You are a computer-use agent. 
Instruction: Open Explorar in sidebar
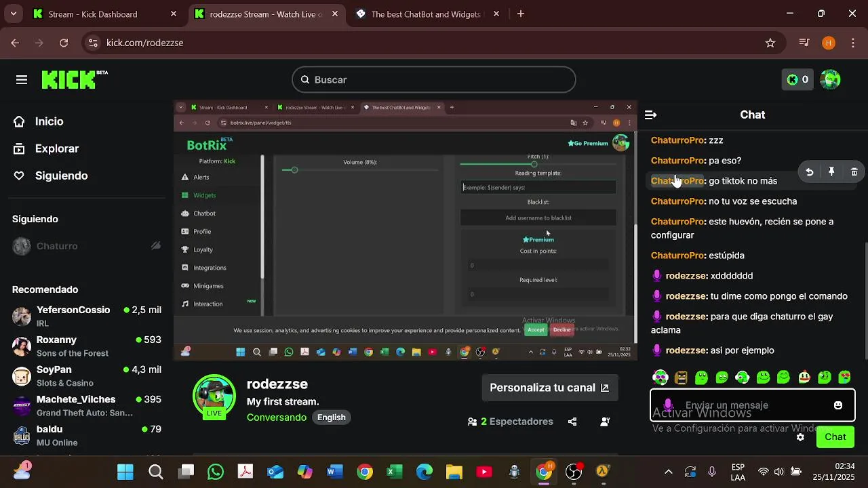click(57, 148)
